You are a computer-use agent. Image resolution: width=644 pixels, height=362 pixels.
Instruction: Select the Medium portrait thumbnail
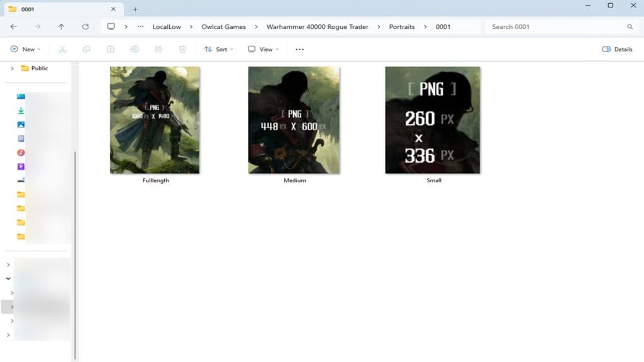coord(293,119)
